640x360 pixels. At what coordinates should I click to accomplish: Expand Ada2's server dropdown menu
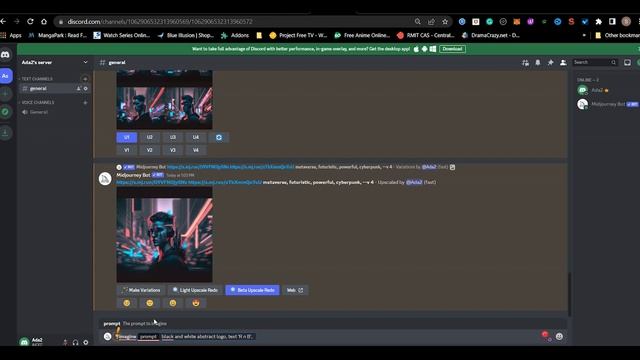[85, 62]
